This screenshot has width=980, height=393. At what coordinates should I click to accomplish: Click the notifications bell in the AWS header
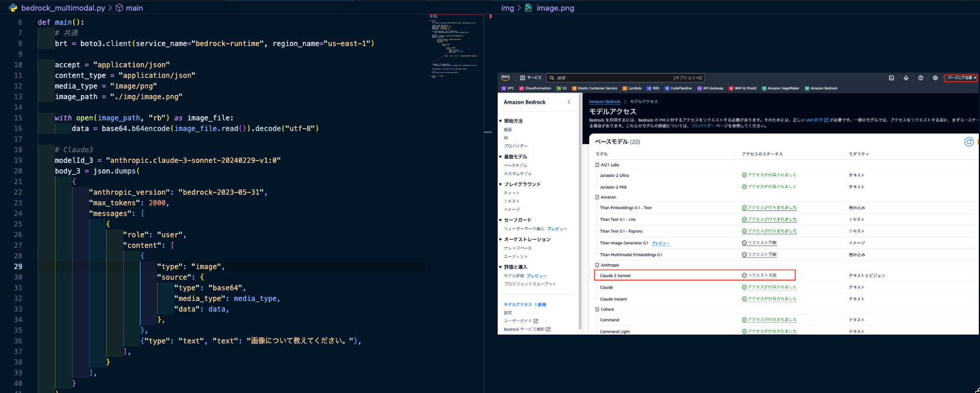pos(906,78)
